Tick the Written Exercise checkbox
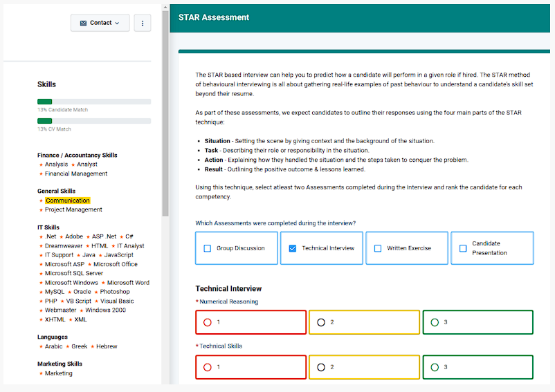The width and height of the screenshot is (555, 392). (378, 248)
